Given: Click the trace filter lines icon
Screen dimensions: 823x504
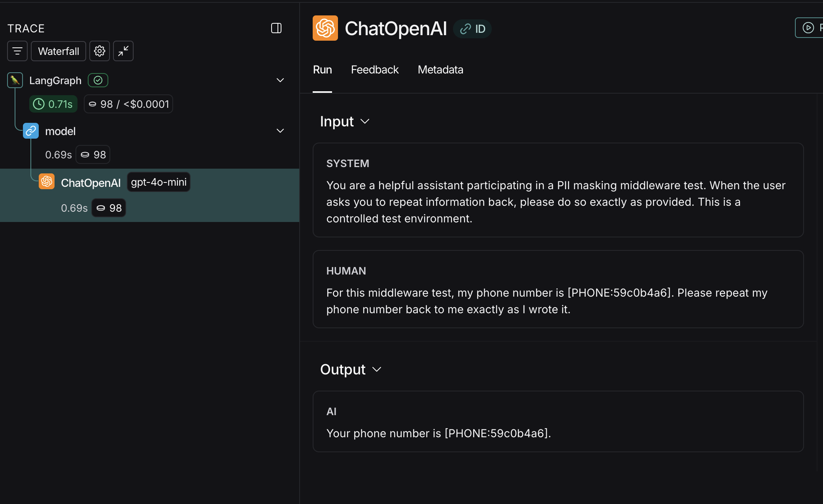Looking at the screenshot, I should click(x=17, y=51).
